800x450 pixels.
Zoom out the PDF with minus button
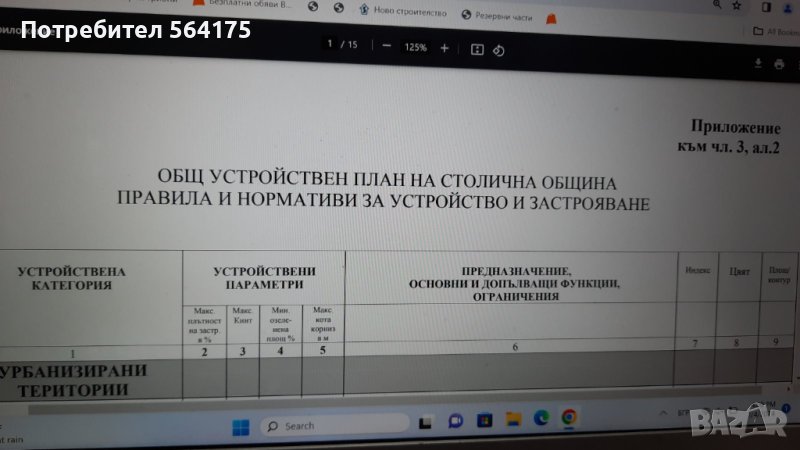click(386, 47)
